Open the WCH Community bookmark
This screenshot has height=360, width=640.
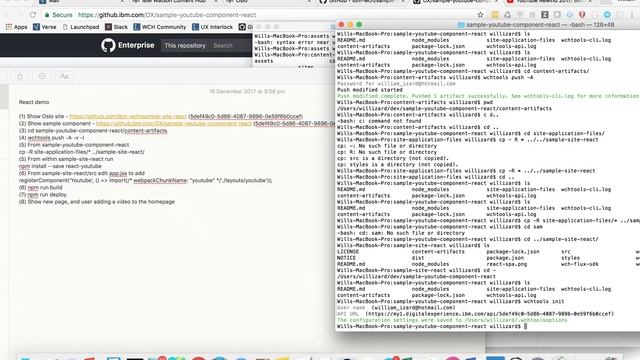pyautogui.click(x=160, y=27)
